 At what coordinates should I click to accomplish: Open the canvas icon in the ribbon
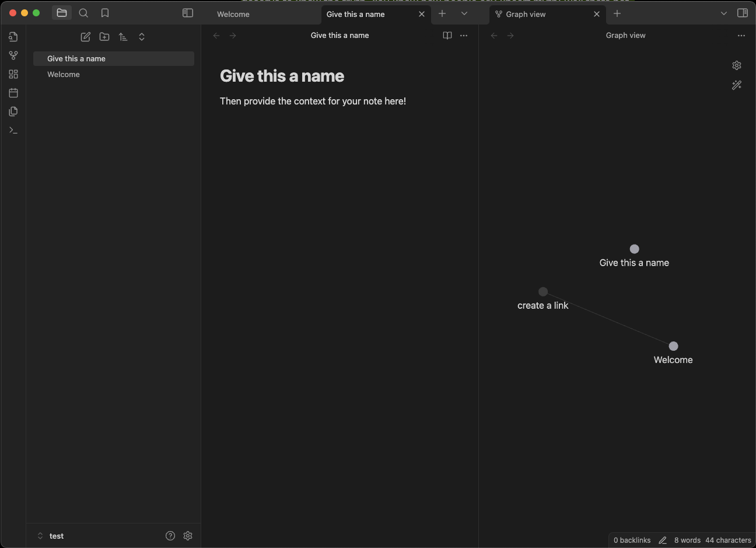[x=13, y=74]
